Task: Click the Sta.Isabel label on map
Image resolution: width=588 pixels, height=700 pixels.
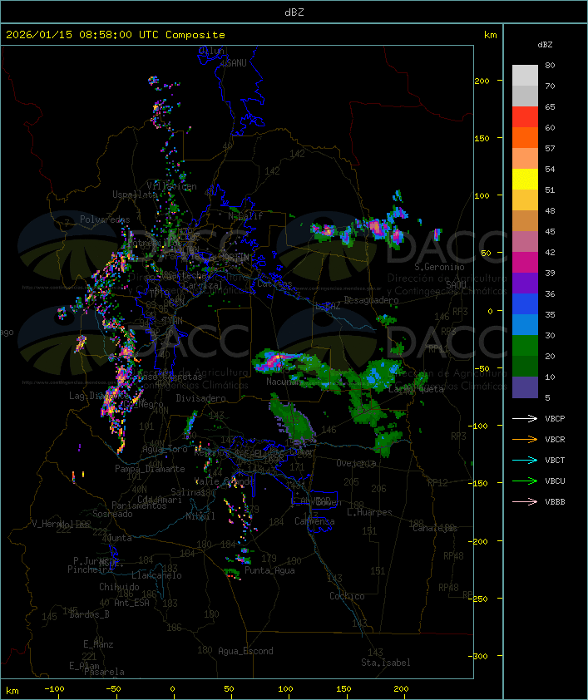Action: point(385,663)
